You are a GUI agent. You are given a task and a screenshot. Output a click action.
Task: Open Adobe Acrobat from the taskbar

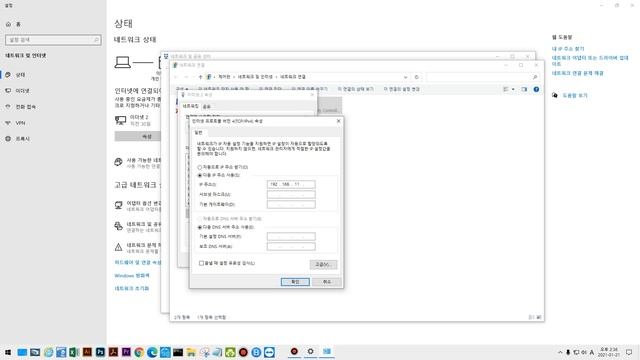pos(113,352)
